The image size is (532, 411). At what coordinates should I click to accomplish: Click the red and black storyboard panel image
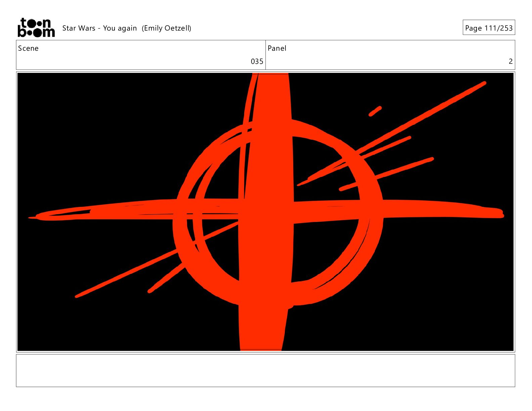[265, 212]
